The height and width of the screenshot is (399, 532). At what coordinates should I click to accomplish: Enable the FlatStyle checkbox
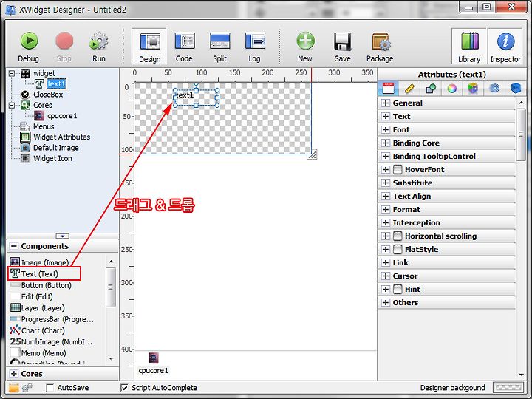click(398, 250)
